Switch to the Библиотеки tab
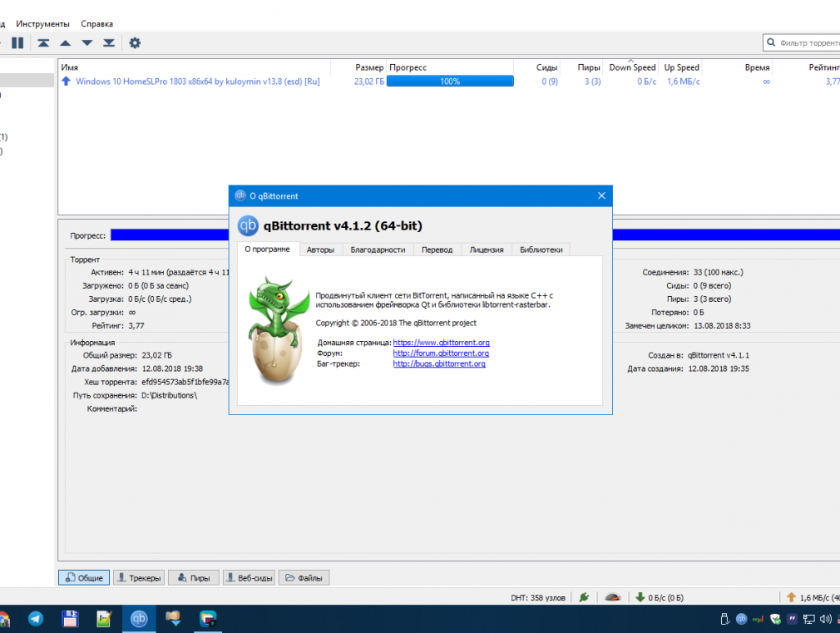This screenshot has height=633, width=840. [x=541, y=250]
